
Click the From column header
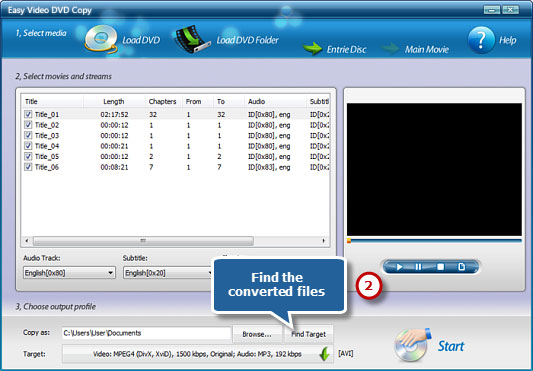[x=197, y=101]
